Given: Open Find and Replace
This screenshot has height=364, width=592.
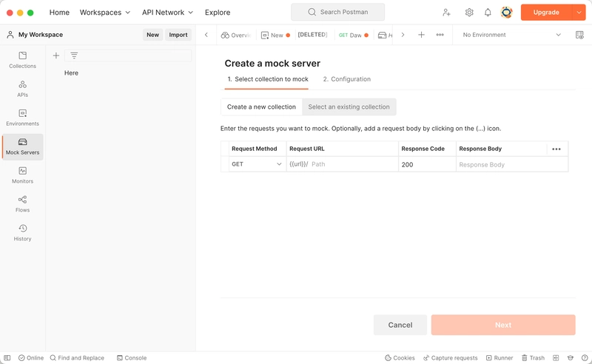Looking at the screenshot, I should 77,358.
